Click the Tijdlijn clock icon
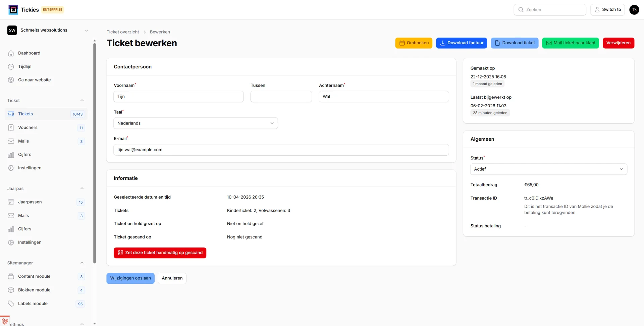This screenshot has width=644, height=326. pos(11,67)
